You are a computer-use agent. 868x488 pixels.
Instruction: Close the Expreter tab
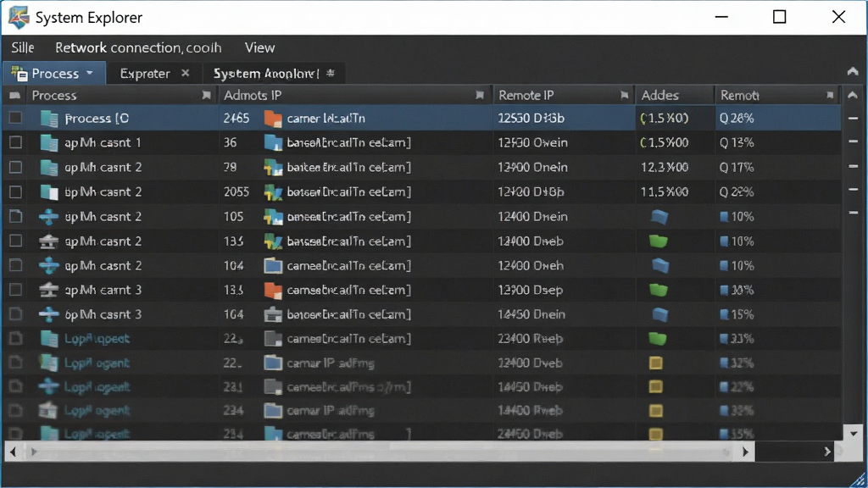tap(186, 73)
